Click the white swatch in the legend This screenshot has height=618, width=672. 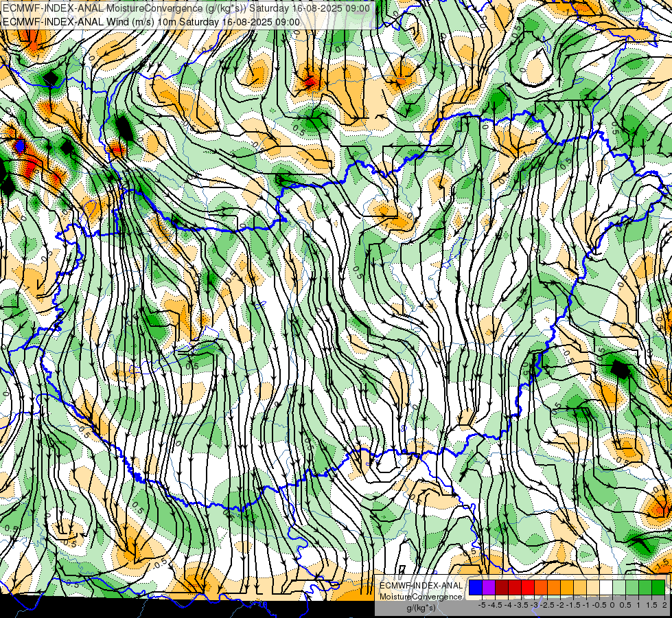click(x=606, y=587)
